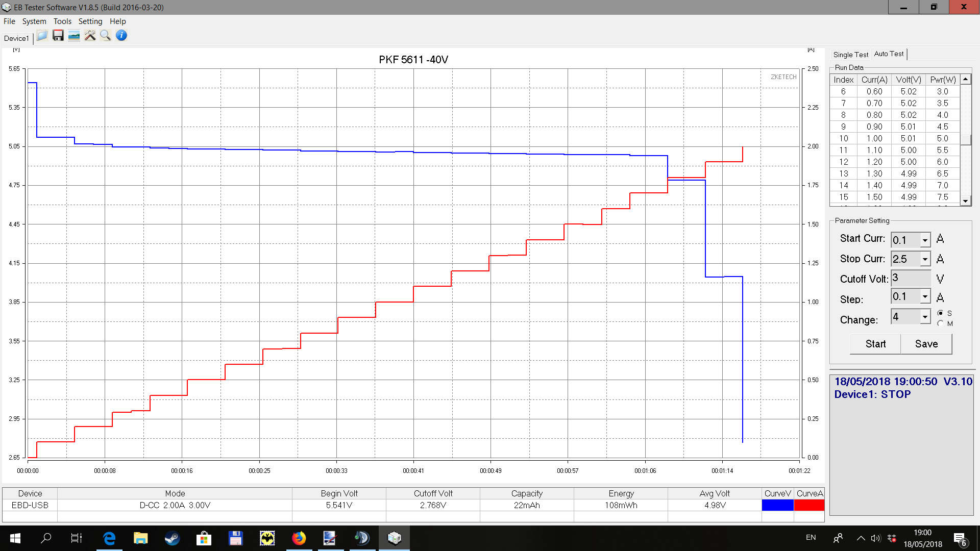Click the blue CurveV color swatch
Image resolution: width=980 pixels, height=551 pixels.
(x=777, y=505)
